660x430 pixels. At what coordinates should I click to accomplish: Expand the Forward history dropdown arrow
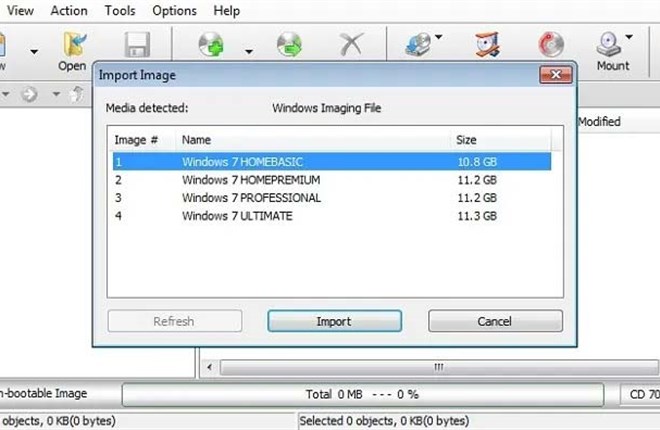[56, 94]
